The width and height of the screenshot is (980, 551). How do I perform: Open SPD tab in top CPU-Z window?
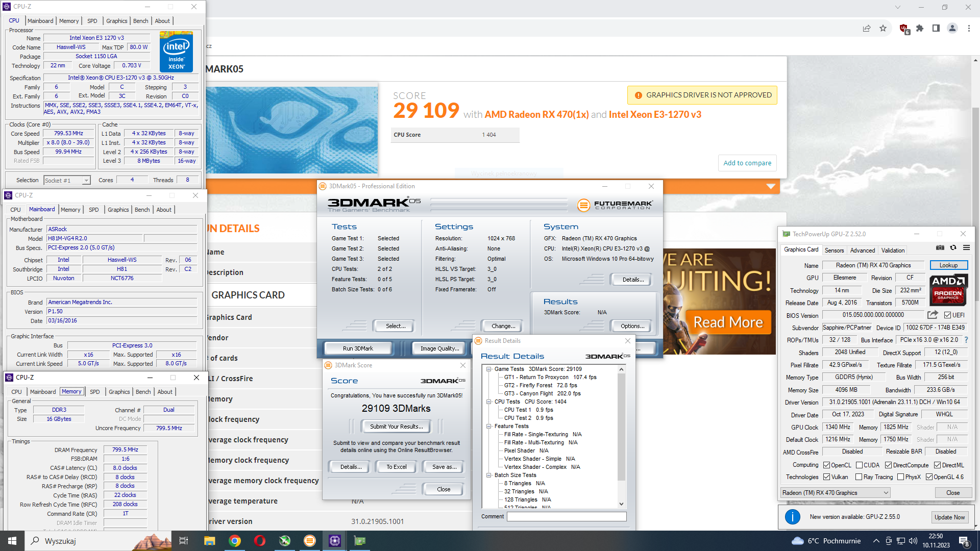click(x=92, y=21)
